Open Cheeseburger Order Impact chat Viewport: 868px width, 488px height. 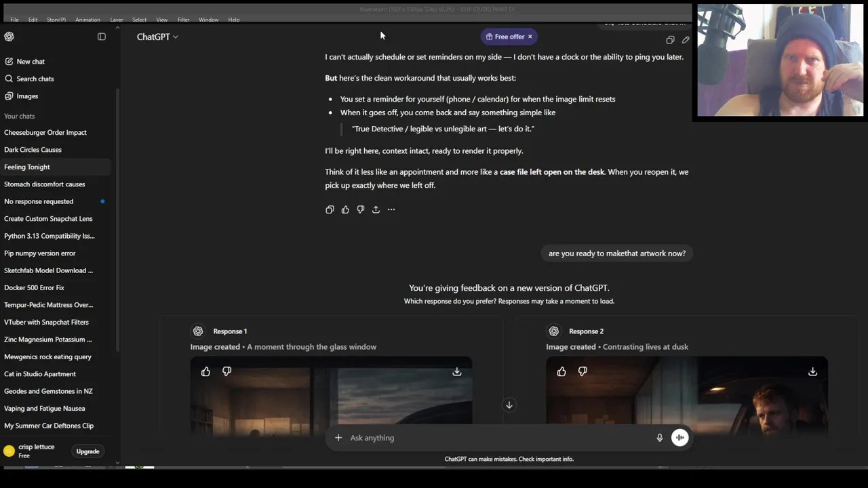56,133
